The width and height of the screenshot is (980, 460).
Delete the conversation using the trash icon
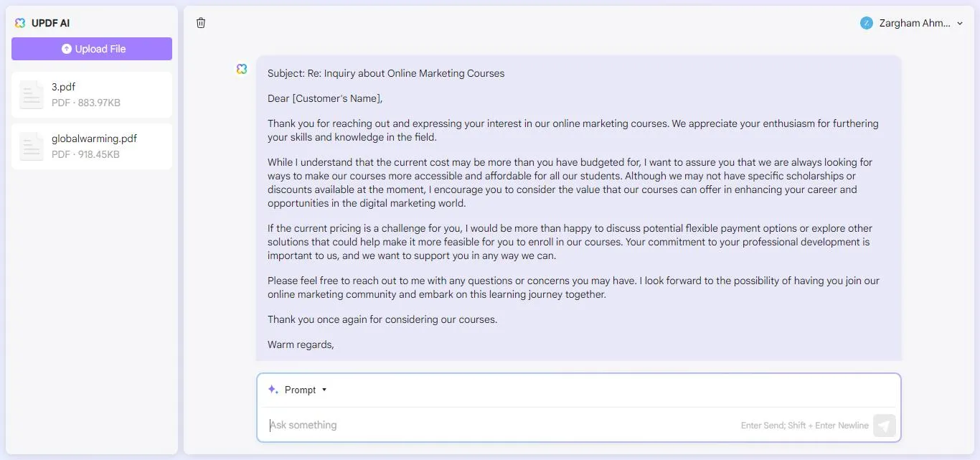coord(201,22)
